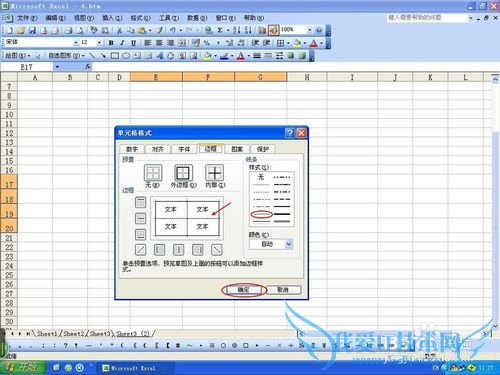500x375 pixels.
Task: Open the 100% zoom dropdown
Action: click(309, 30)
